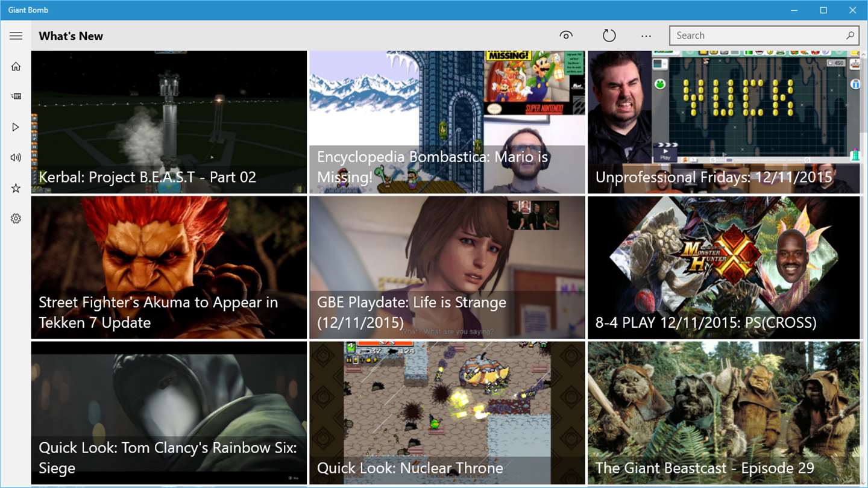The image size is (868, 488).
Task: Open Encyclopedia Bombastica: Mario is Missing tile
Action: click(x=447, y=122)
